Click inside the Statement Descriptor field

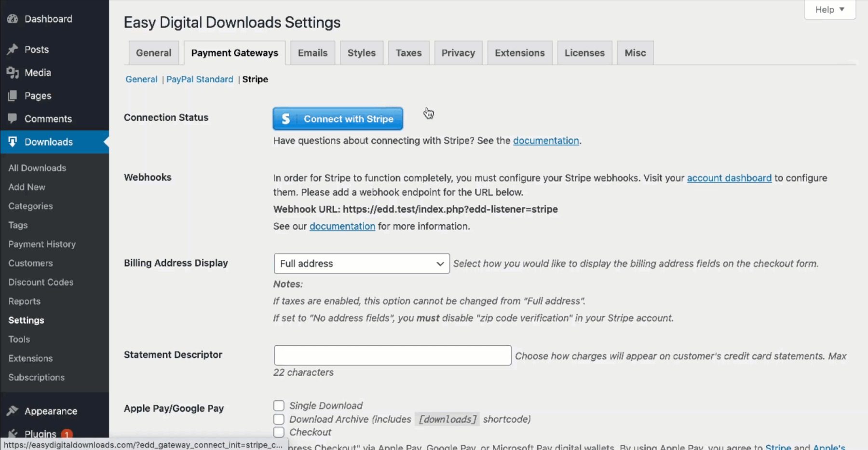pyautogui.click(x=392, y=355)
